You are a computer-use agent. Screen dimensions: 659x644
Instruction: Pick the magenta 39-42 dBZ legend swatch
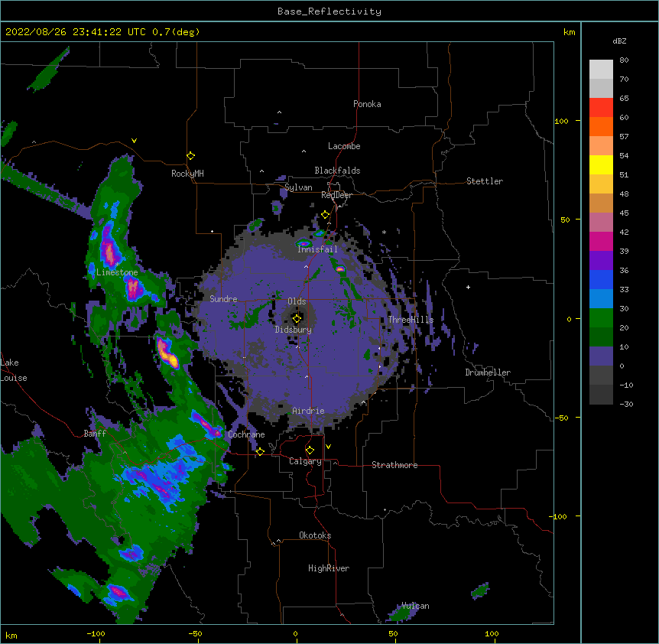[601, 241]
